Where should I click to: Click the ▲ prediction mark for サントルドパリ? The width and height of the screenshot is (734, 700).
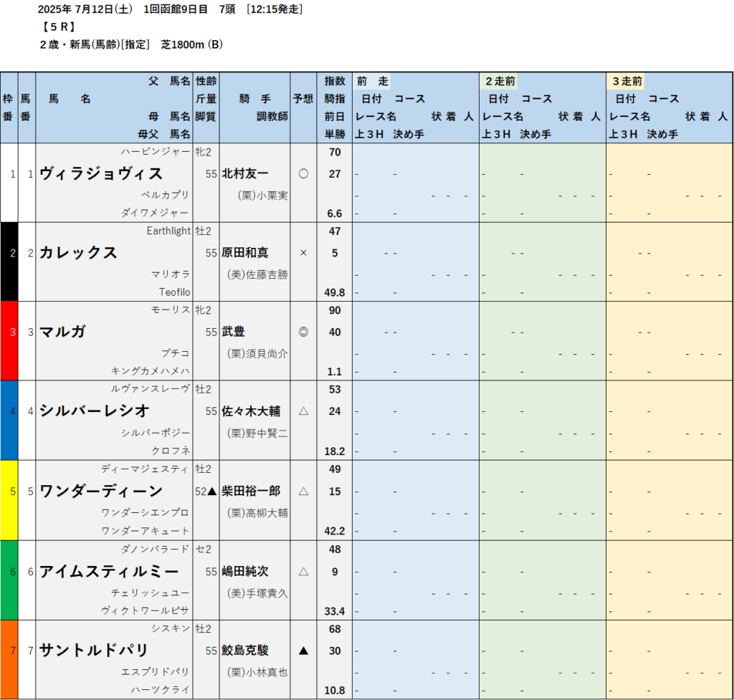coord(303,651)
